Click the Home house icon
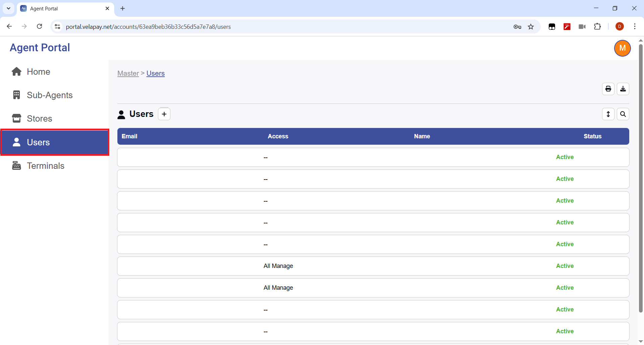Screen dimensions: 644x345 click(x=16, y=72)
